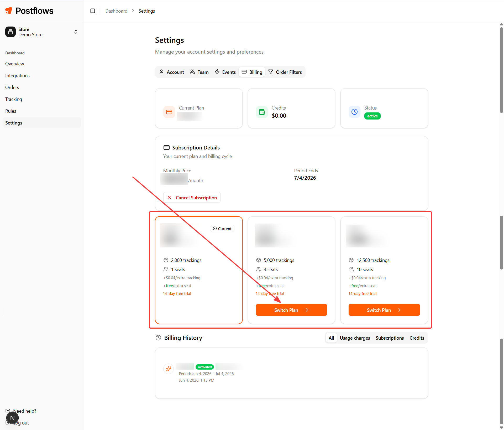Switch to the 5,000 trackings plan
Image resolution: width=504 pixels, height=430 pixels.
pos(291,310)
